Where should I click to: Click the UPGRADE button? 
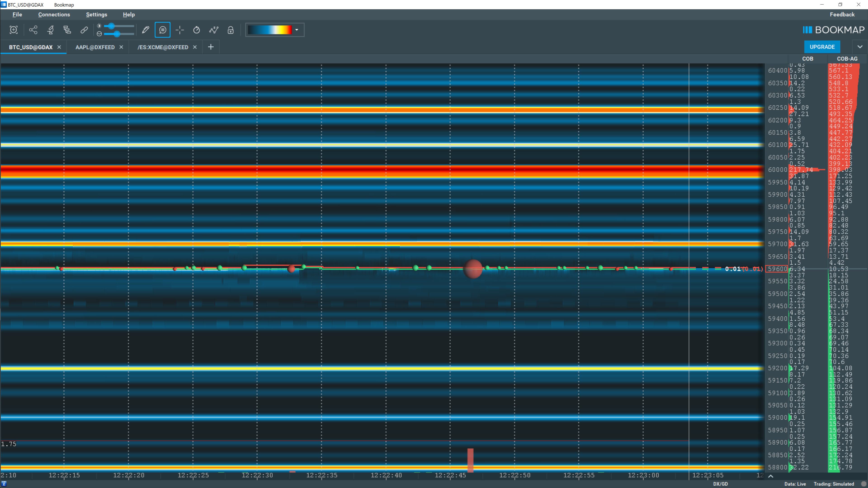(x=822, y=47)
